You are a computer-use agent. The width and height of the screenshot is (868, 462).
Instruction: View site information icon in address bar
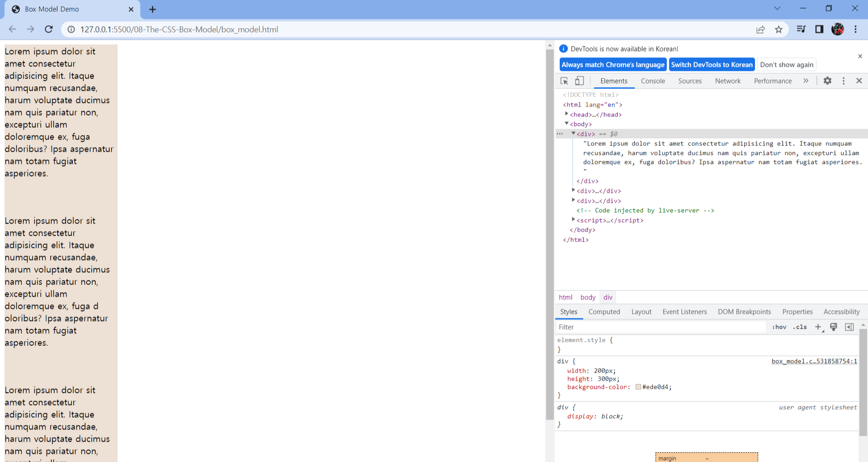(71, 29)
